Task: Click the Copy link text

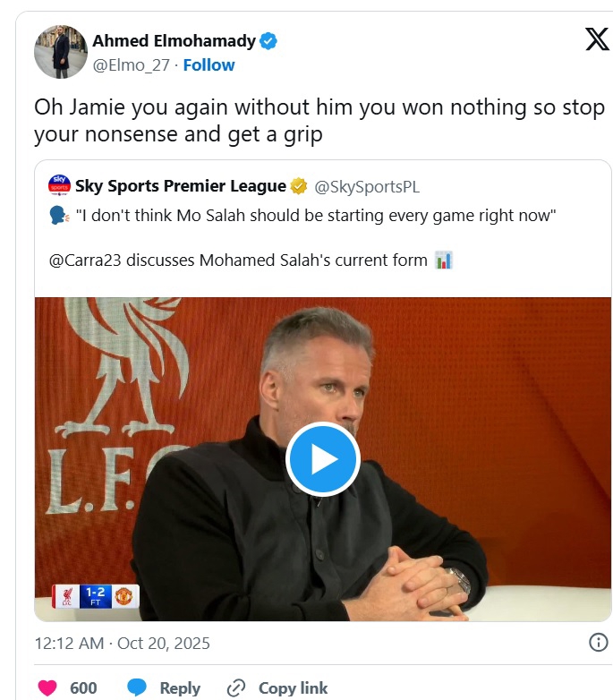Action: point(293,687)
